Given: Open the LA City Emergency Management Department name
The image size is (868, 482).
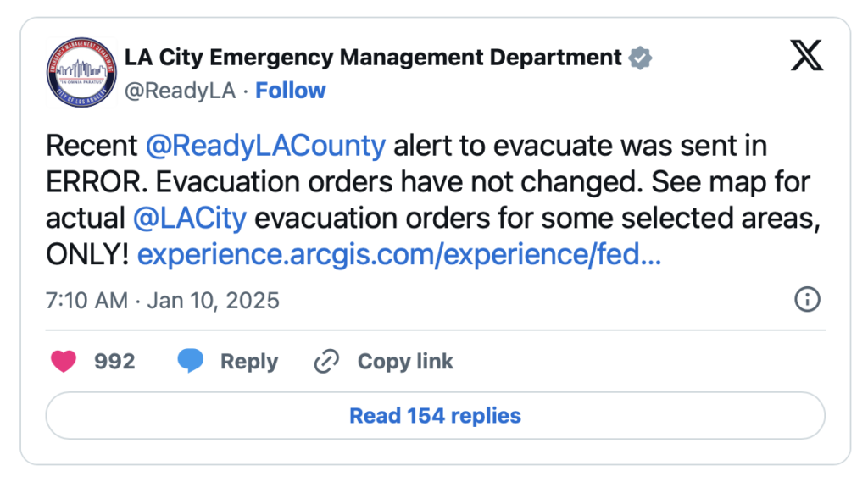Looking at the screenshot, I should tap(373, 58).
